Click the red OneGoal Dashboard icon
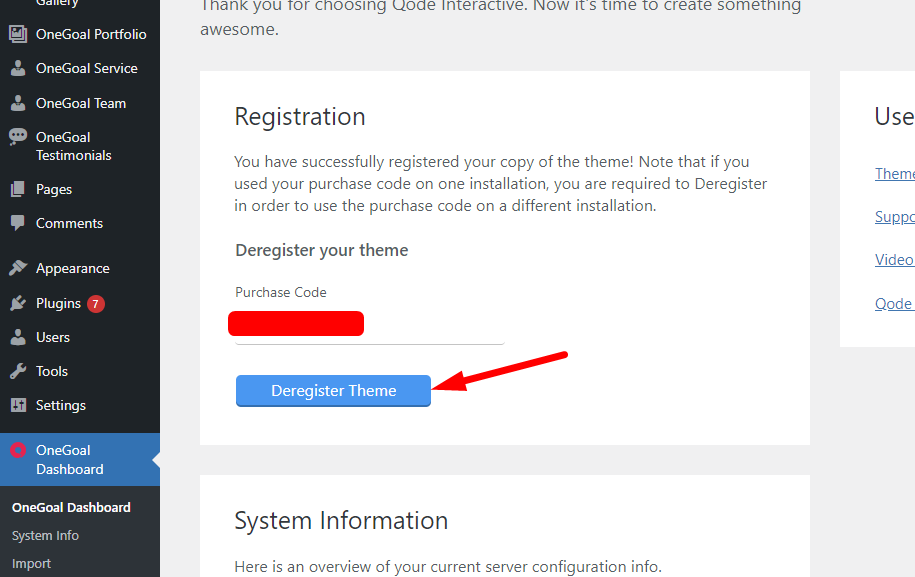This screenshot has height=577, width=915. 18,450
